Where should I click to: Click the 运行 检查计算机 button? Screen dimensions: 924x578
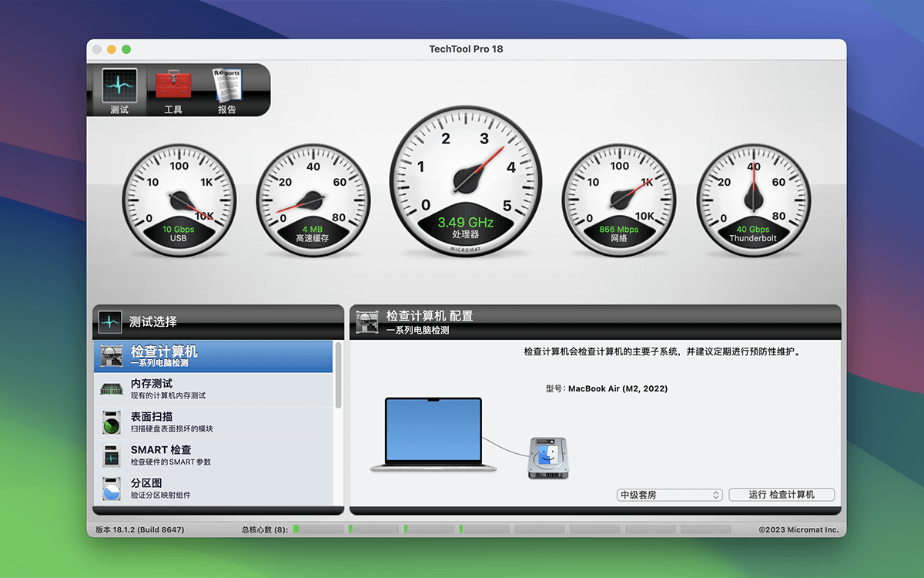tap(782, 495)
